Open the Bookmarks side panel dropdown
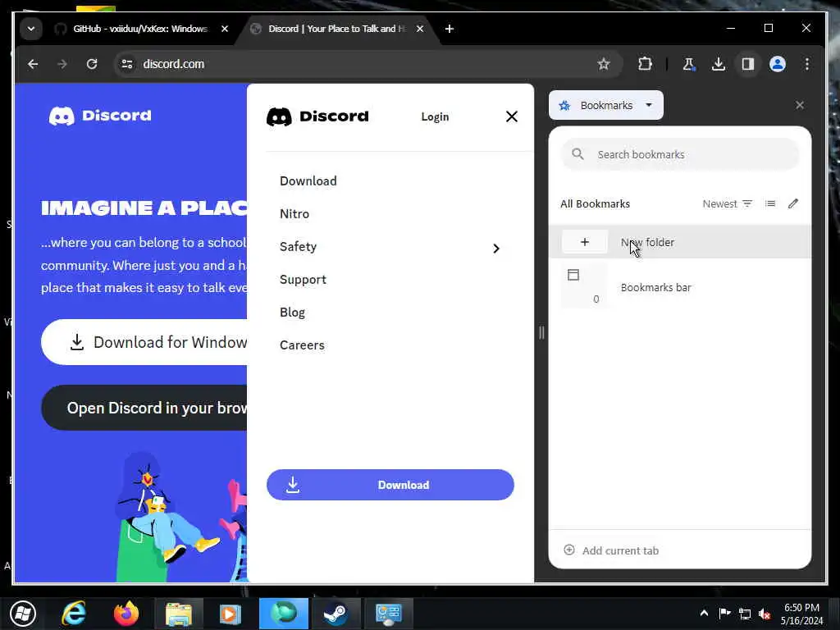Screen dimensions: 840x630 (606, 106)
